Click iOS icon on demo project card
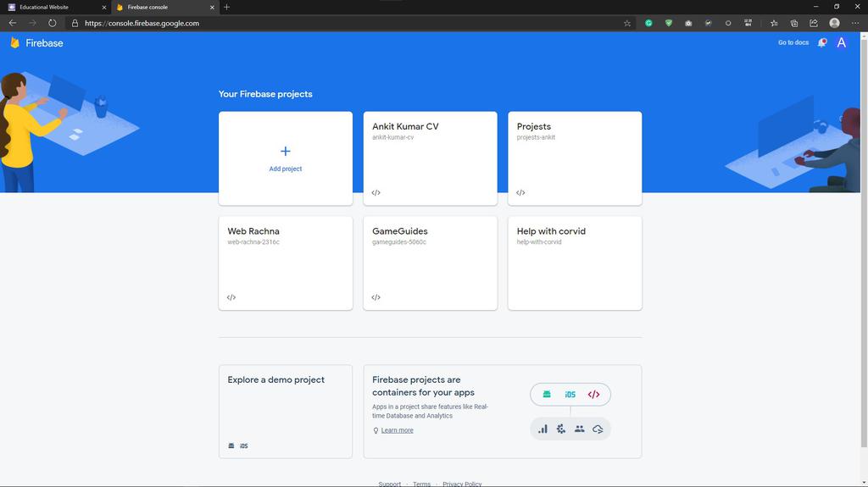Image resolution: width=868 pixels, height=487 pixels. pyautogui.click(x=243, y=445)
